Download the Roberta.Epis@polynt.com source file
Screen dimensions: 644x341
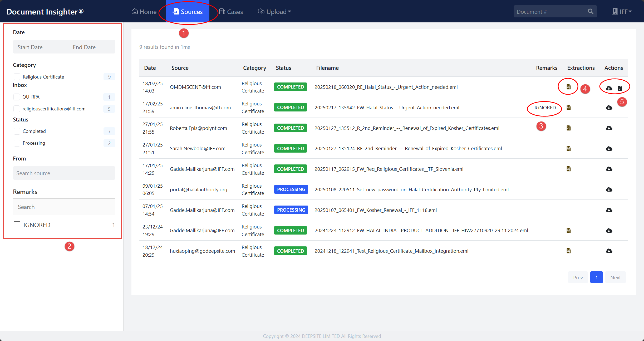coord(609,128)
